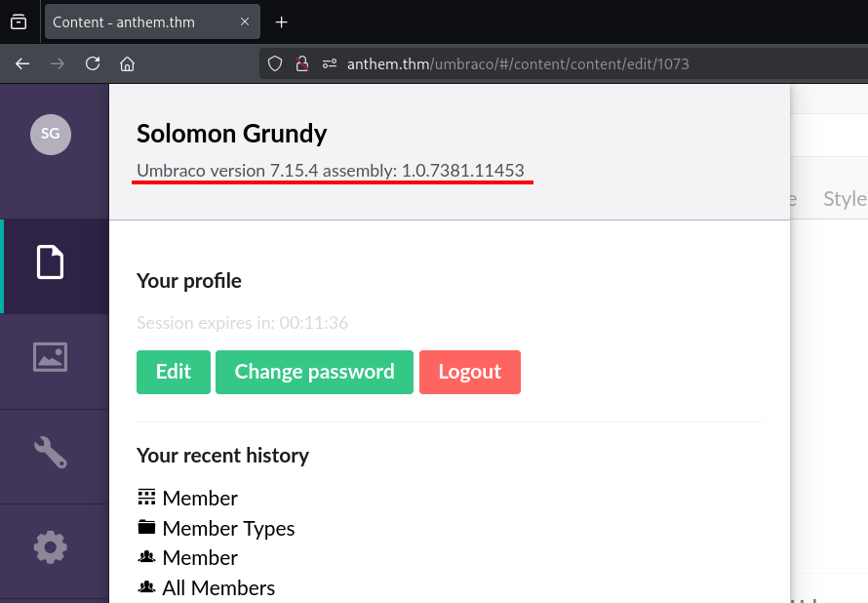
Task: Click the Change password button
Action: pos(314,372)
